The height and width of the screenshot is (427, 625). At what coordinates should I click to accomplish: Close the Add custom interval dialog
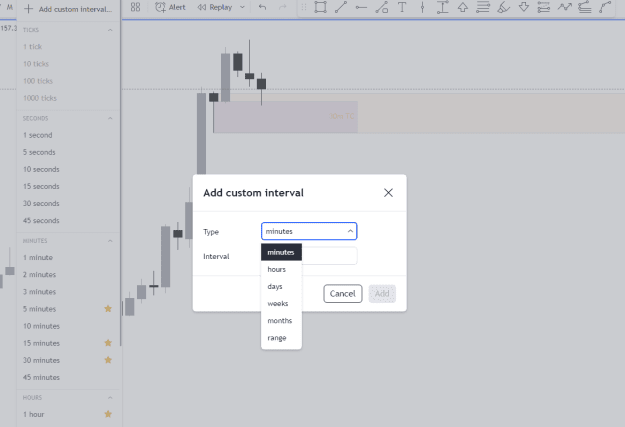pos(388,193)
